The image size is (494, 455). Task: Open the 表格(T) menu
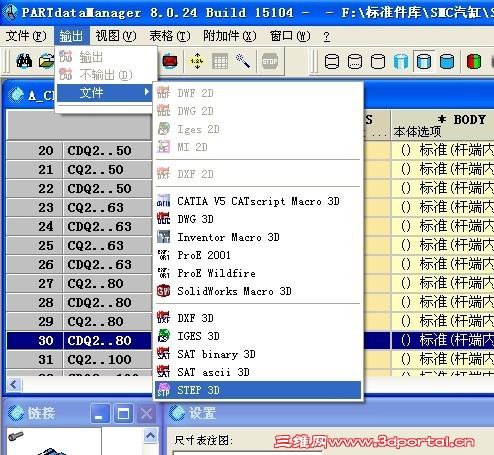point(170,36)
